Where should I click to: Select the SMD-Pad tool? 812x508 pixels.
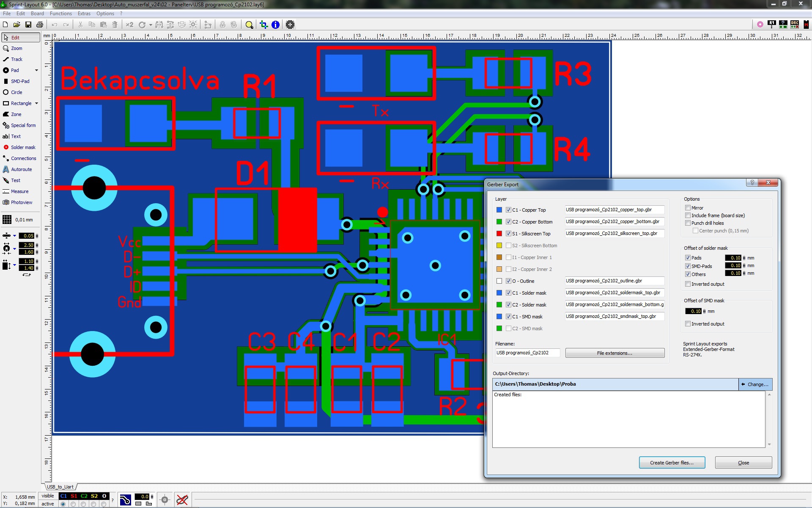click(x=19, y=81)
